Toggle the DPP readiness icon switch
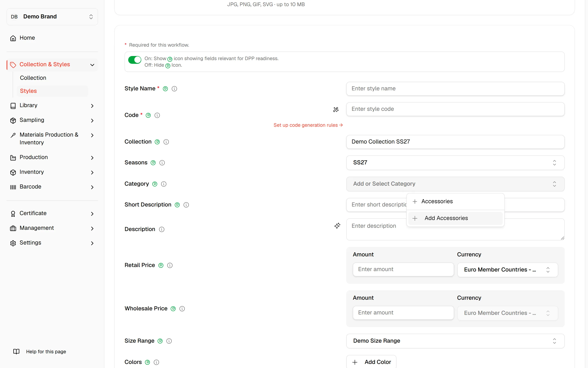This screenshot has width=588, height=368. (x=135, y=60)
